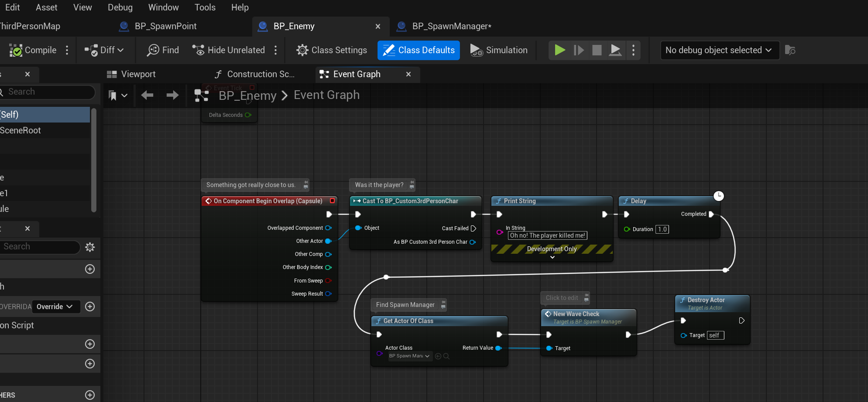Open Class Settings
The image size is (868, 402).
click(x=332, y=50)
